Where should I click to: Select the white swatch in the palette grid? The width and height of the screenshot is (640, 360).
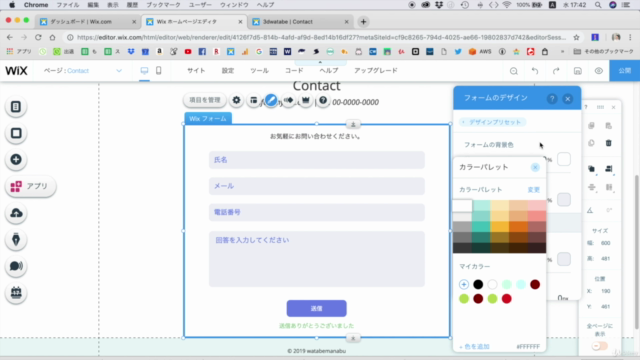point(462,206)
